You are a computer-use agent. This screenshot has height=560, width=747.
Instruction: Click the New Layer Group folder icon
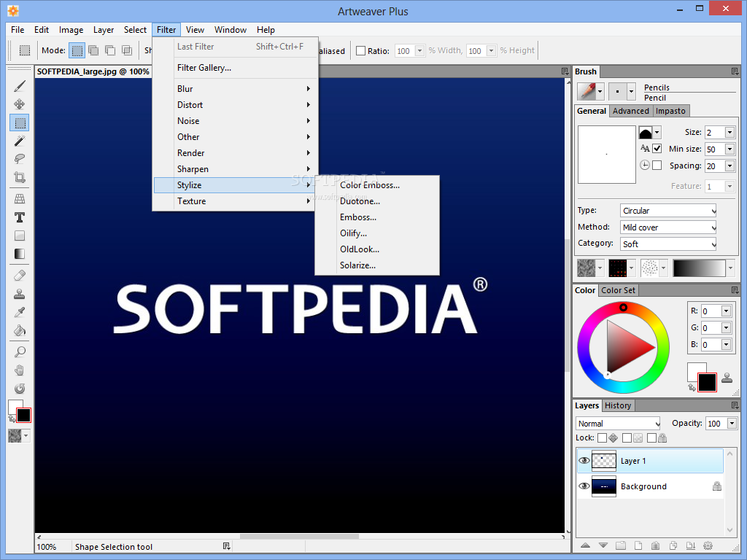[620, 545]
